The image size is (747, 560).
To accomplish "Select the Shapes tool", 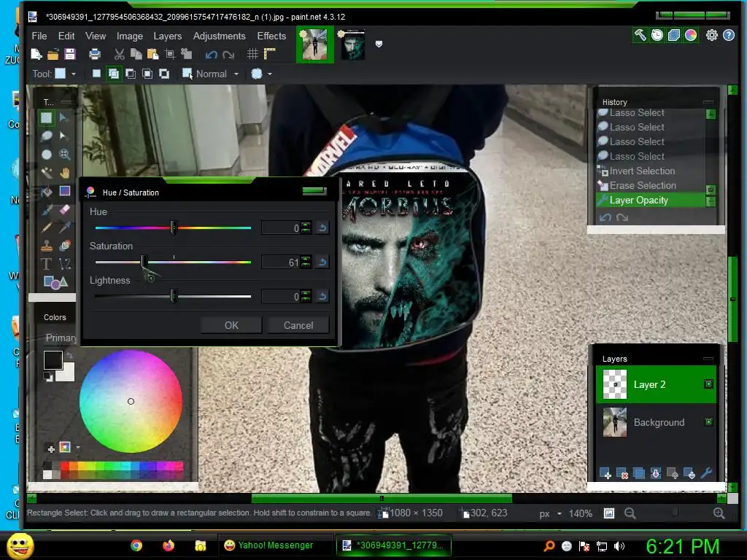I will [55, 282].
